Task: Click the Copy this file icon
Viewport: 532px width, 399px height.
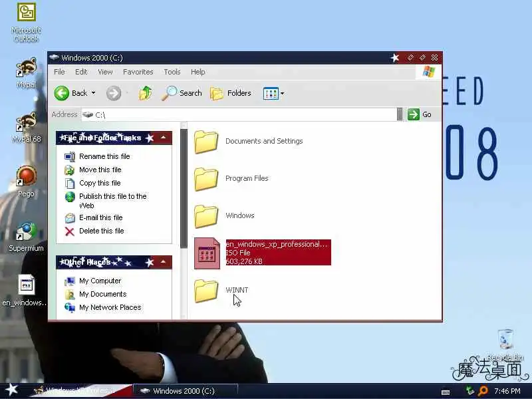Action: coord(70,184)
